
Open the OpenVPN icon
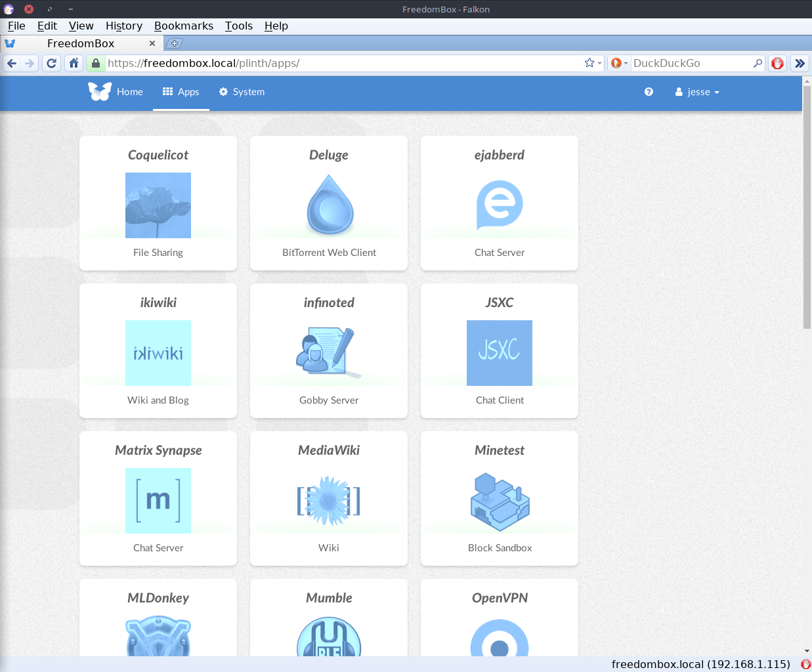click(x=500, y=638)
